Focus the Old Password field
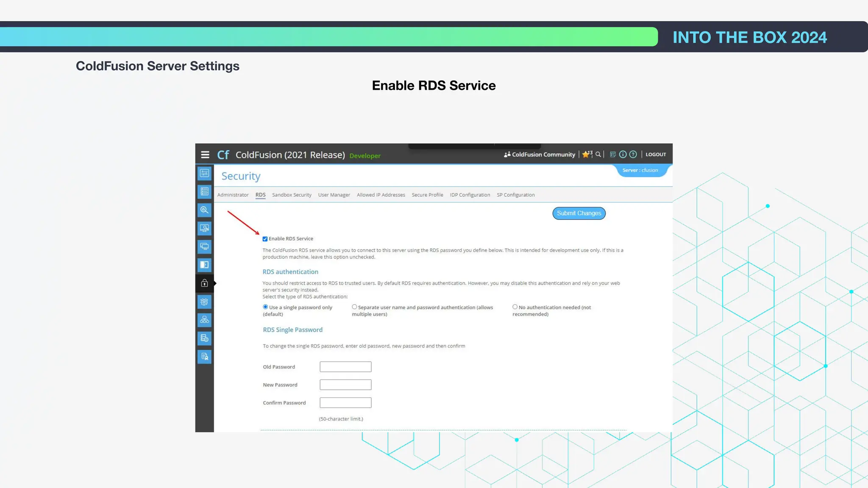Image resolution: width=868 pixels, height=488 pixels. [x=345, y=367]
